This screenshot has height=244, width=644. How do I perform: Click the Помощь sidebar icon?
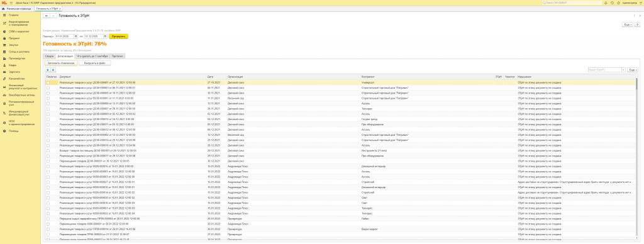pyautogui.click(x=4, y=131)
